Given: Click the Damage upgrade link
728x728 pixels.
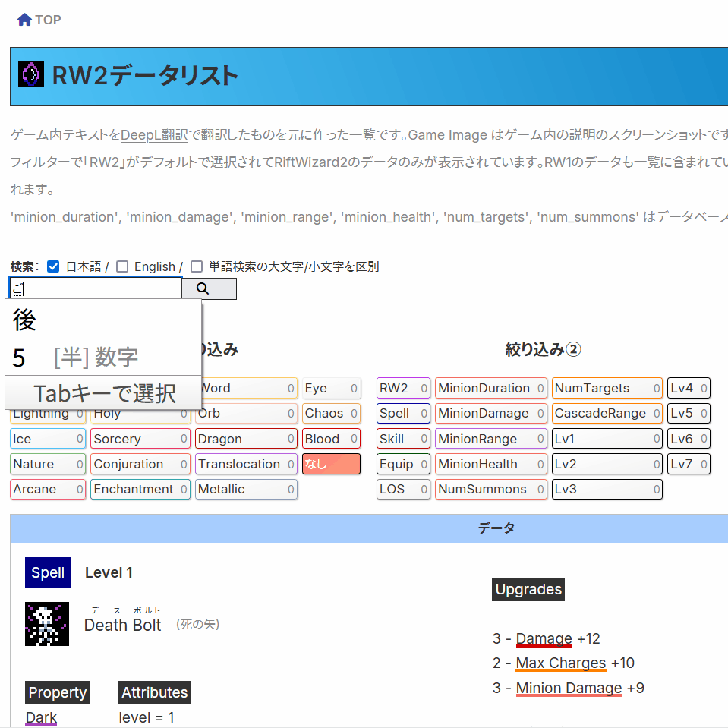Looking at the screenshot, I should (x=544, y=638).
